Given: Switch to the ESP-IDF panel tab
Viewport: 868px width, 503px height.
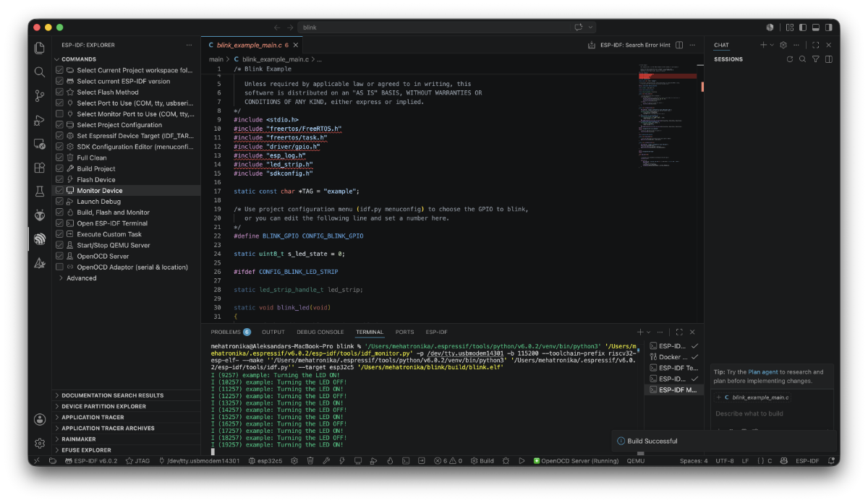Looking at the screenshot, I should click(436, 332).
